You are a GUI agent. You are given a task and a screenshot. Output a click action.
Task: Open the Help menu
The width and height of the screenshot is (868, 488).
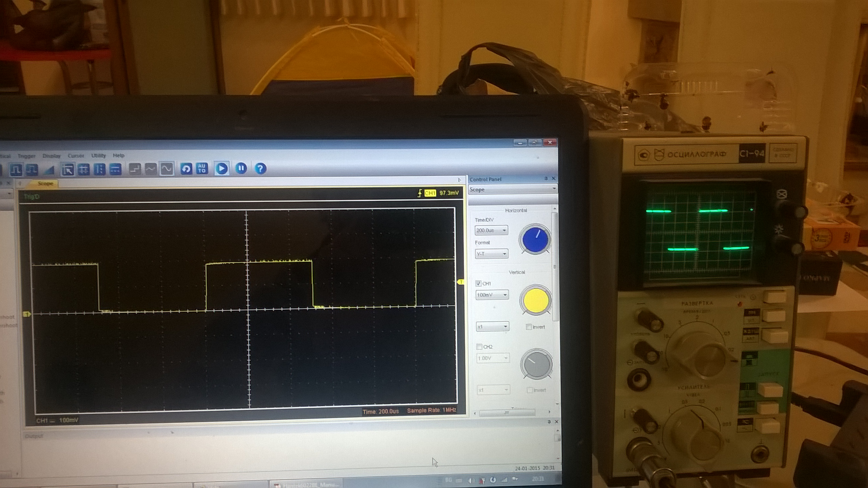(x=118, y=155)
